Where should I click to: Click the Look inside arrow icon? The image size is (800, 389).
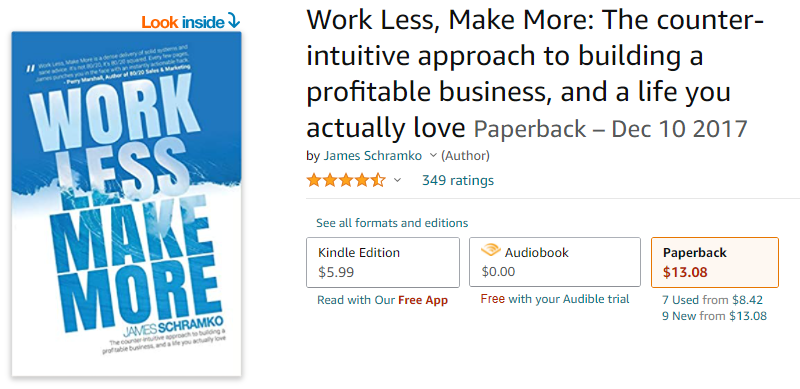pos(233,21)
